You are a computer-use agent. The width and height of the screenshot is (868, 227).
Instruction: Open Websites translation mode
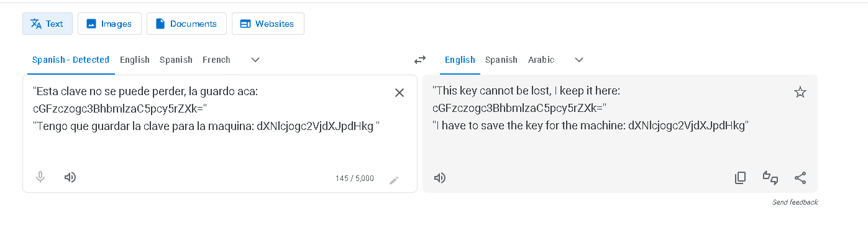[268, 24]
